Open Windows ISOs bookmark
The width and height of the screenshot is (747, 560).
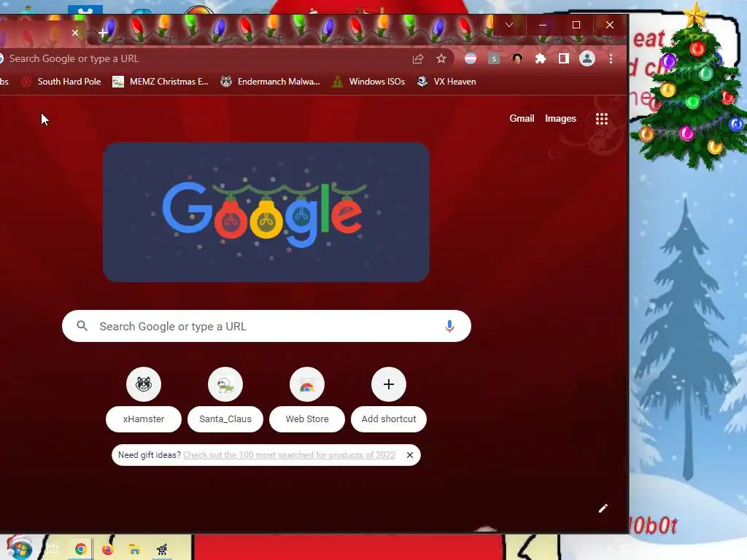coord(368,82)
